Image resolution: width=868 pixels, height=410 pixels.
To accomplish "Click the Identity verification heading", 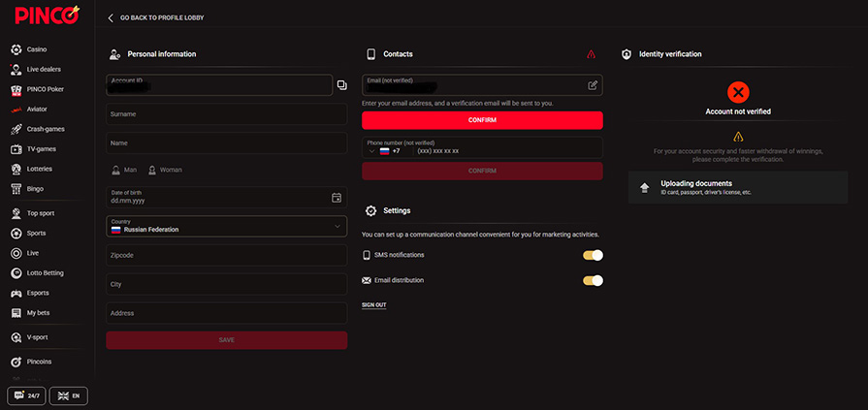I will pyautogui.click(x=670, y=54).
